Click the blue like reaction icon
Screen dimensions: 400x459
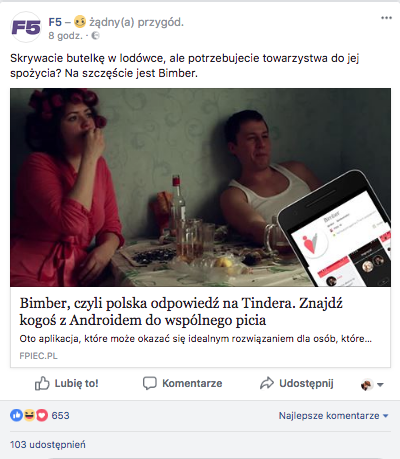pyautogui.click(x=16, y=415)
